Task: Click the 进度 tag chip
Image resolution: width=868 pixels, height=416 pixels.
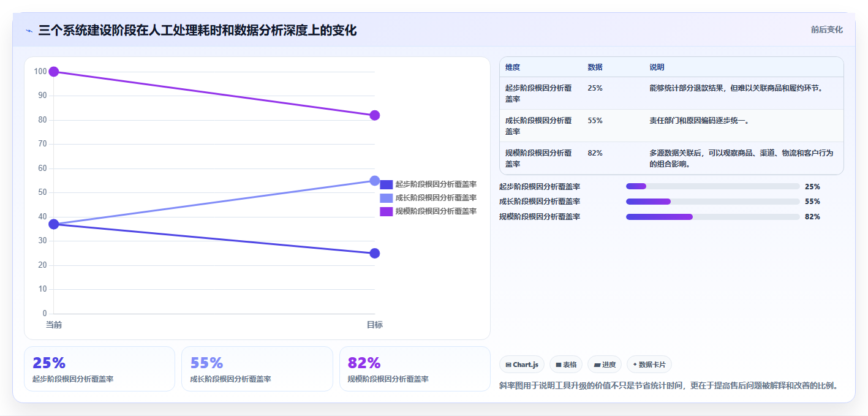Action: pyautogui.click(x=605, y=365)
